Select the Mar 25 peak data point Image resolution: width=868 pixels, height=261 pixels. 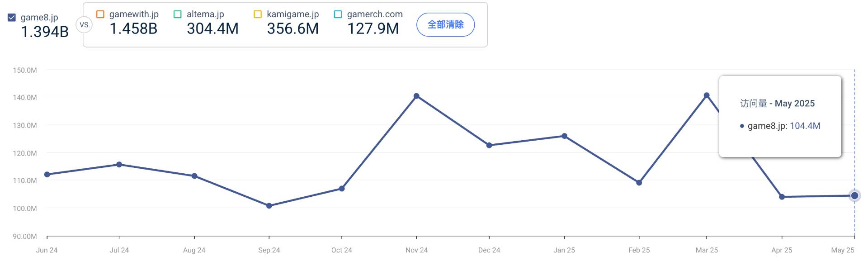pos(707,95)
